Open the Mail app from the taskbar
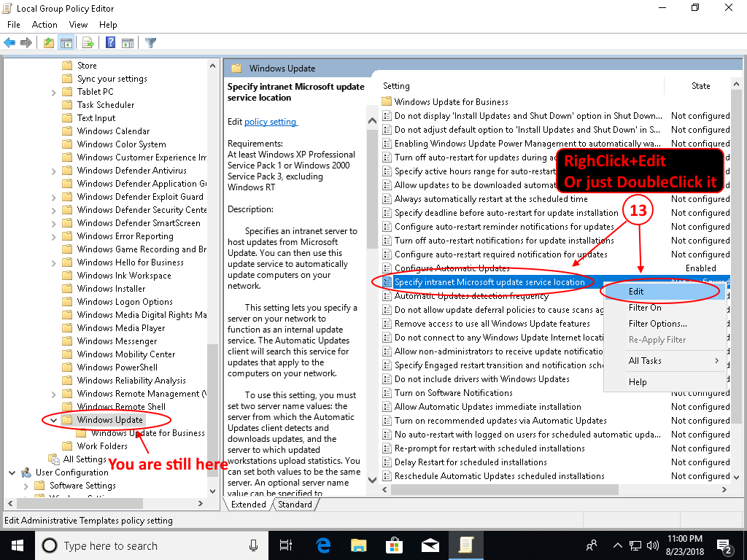The height and width of the screenshot is (560, 747). (430, 545)
